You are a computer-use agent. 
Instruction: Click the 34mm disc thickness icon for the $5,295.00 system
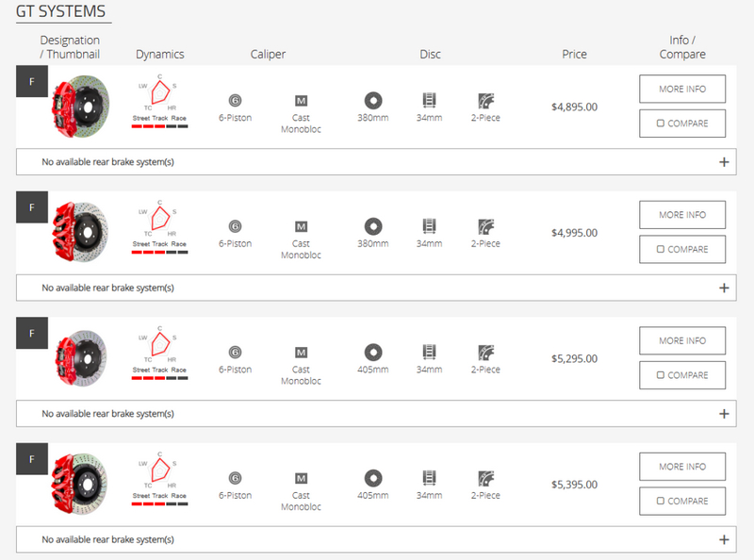[429, 352]
